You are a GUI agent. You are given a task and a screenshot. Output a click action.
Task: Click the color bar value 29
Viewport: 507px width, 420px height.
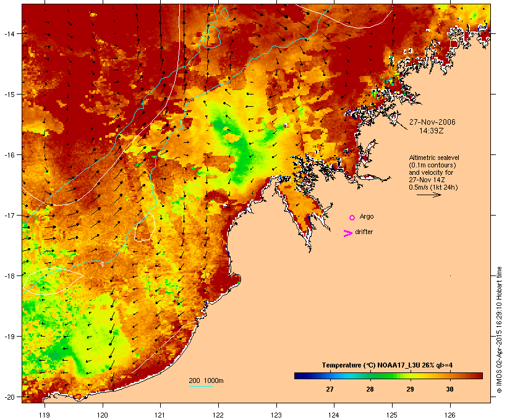(410, 389)
